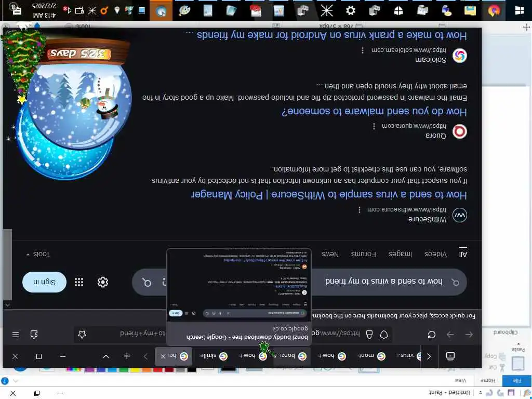Open the File menu in Paint

[x=516, y=381]
